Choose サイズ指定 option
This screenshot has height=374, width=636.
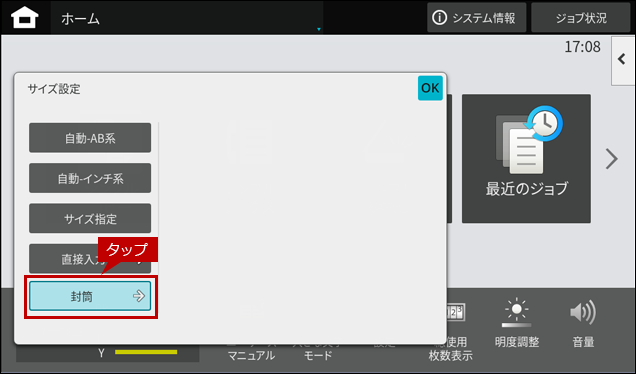[x=90, y=218]
